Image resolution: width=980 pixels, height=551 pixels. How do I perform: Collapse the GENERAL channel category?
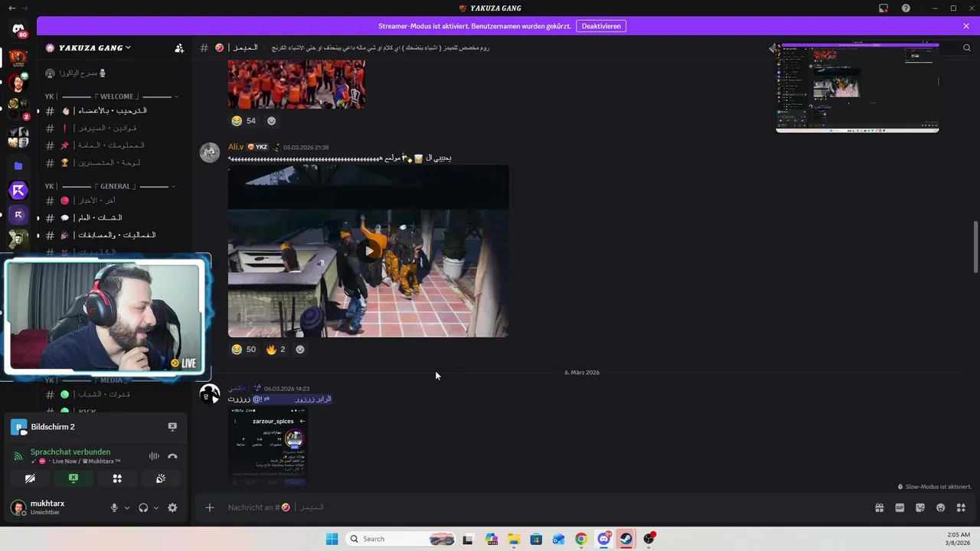click(x=112, y=186)
